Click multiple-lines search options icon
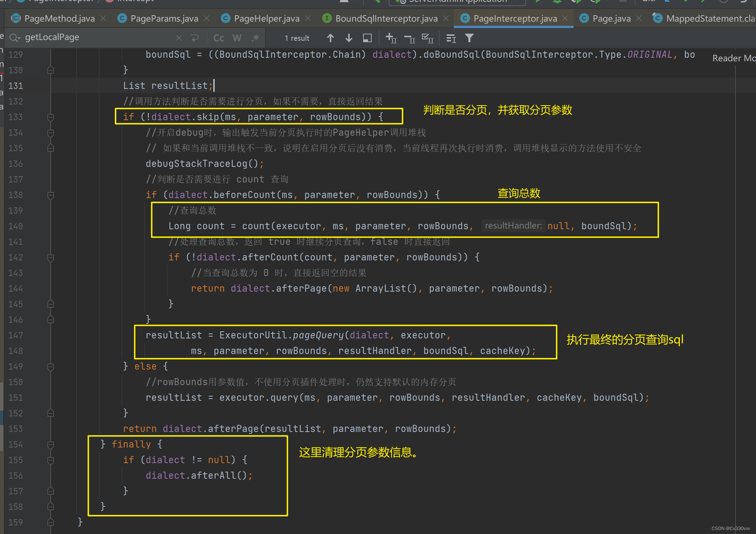Screen dimensions: 756x534 point(451,38)
